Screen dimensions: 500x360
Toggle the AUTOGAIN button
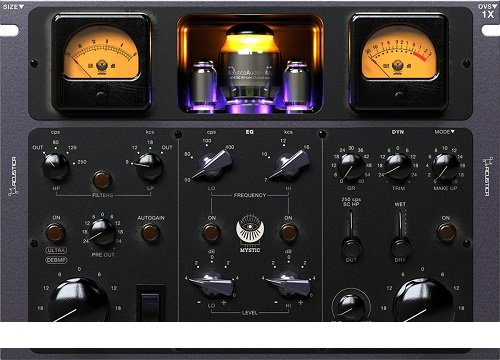pos(150,232)
